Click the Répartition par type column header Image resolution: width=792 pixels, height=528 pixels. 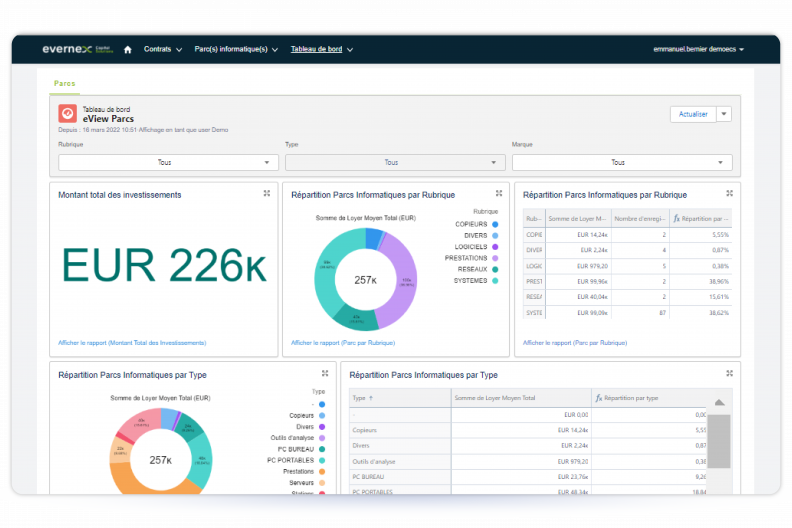[x=649, y=398]
